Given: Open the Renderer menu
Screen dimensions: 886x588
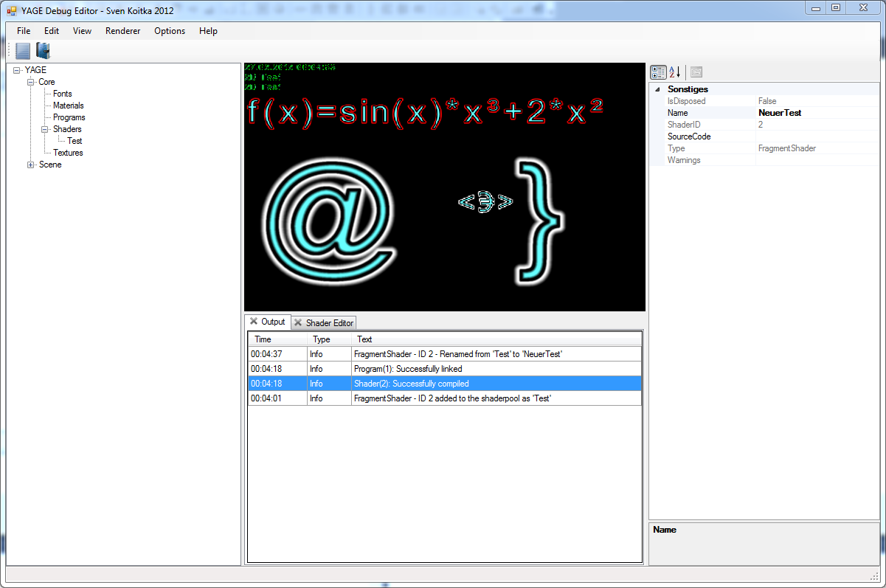Looking at the screenshot, I should [122, 31].
